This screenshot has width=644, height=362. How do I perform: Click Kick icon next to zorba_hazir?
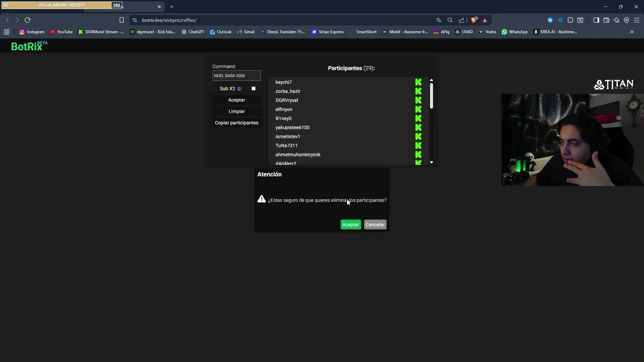pos(418,92)
